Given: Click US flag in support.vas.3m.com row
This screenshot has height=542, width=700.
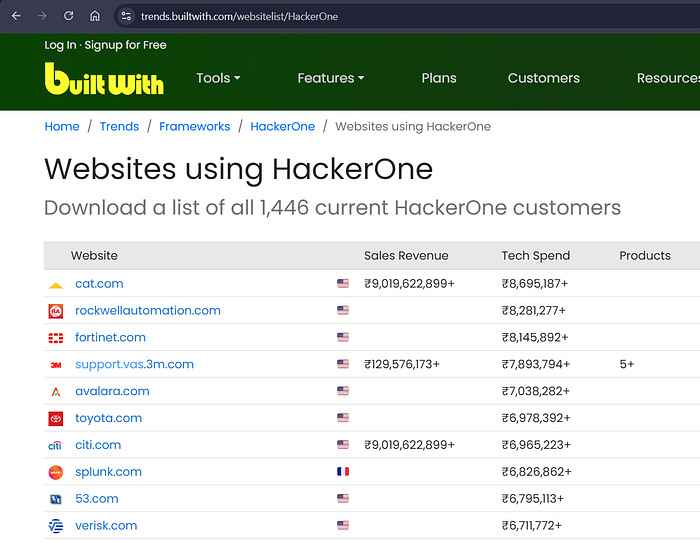Looking at the screenshot, I should (343, 364).
